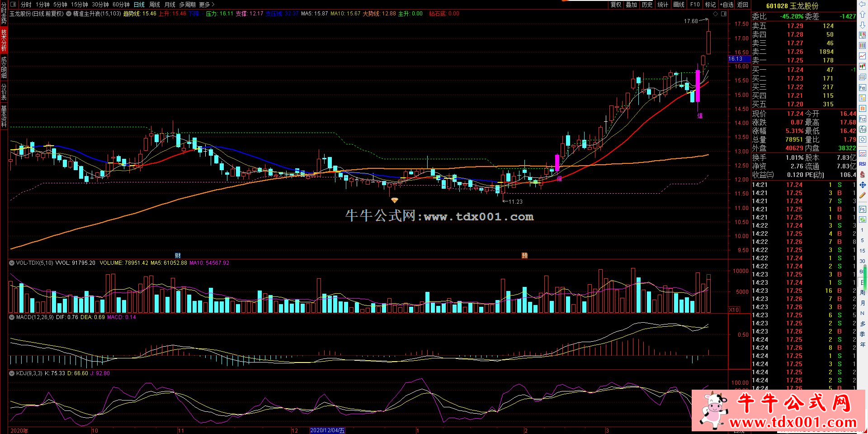Screen dimensions: 868x434
Task: Click the colored grid table icon
Action: point(863,46)
